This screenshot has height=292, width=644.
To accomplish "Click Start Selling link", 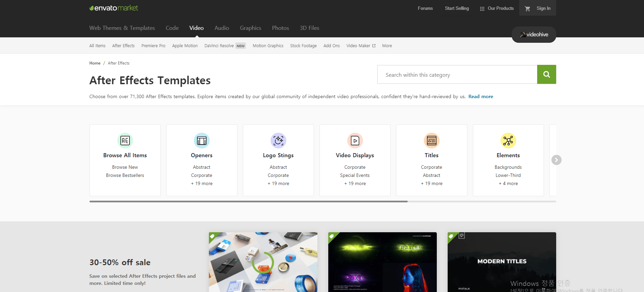I will (x=457, y=8).
